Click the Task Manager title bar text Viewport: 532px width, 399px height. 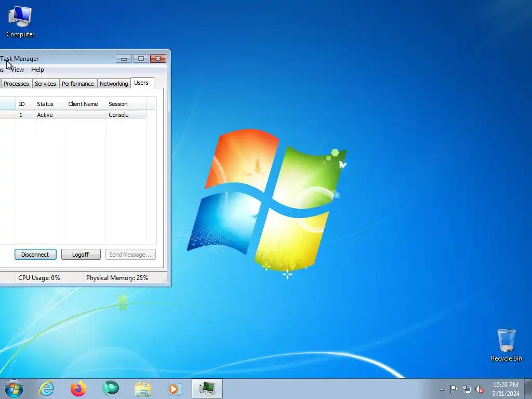[19, 59]
